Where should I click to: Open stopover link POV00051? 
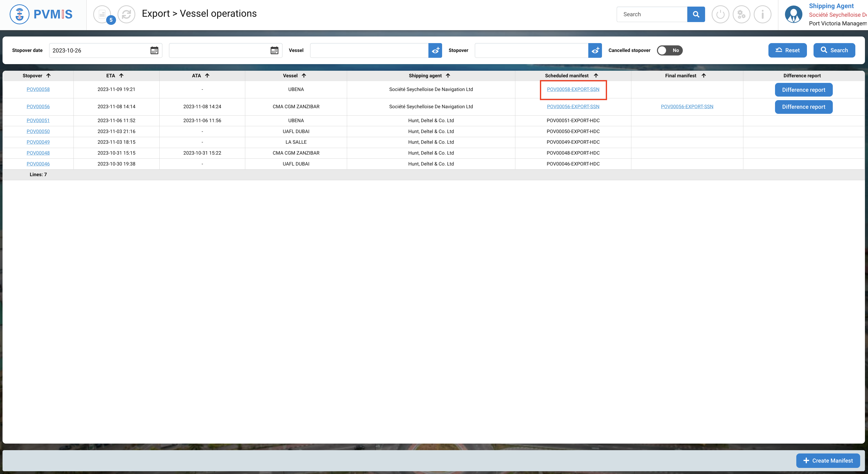[38, 120]
